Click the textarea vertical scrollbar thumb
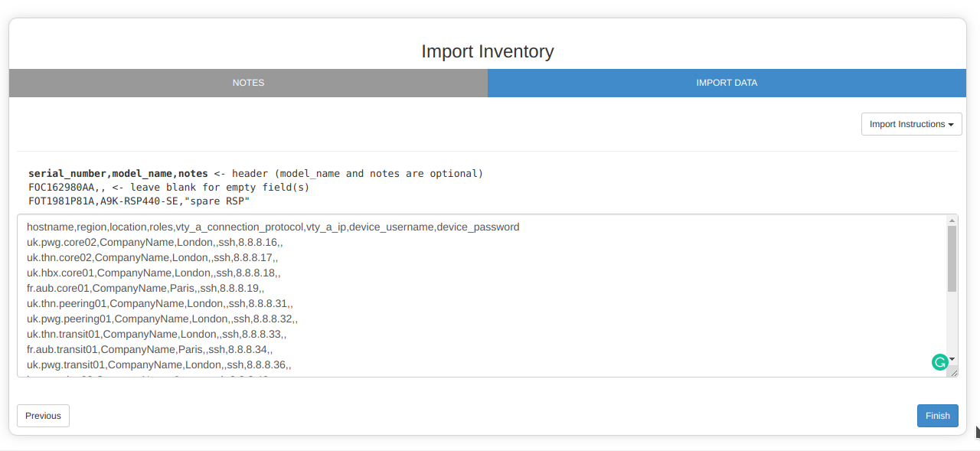This screenshot has width=980, height=451. pos(952,258)
